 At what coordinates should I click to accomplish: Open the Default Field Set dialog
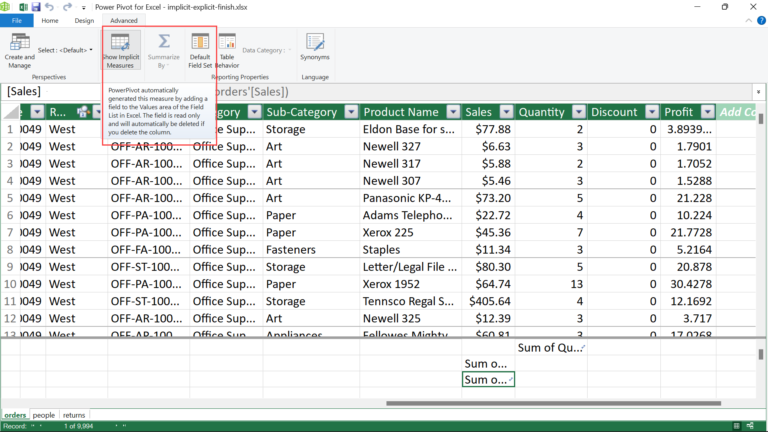pos(200,49)
